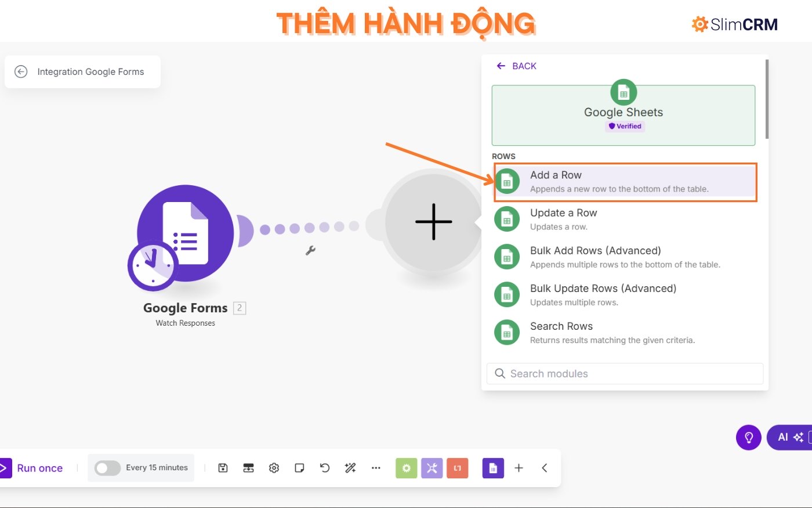Click the Run once button
This screenshot has height=508, width=812.
[32, 468]
